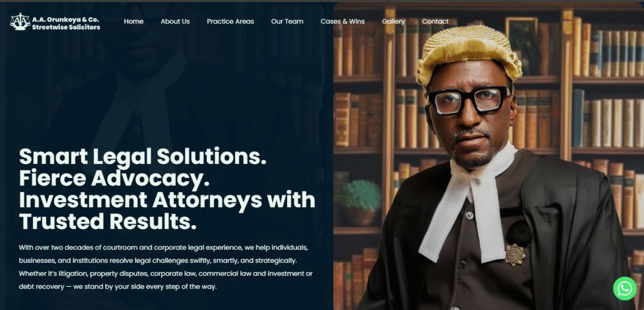Open the Our Team page

[x=287, y=21]
